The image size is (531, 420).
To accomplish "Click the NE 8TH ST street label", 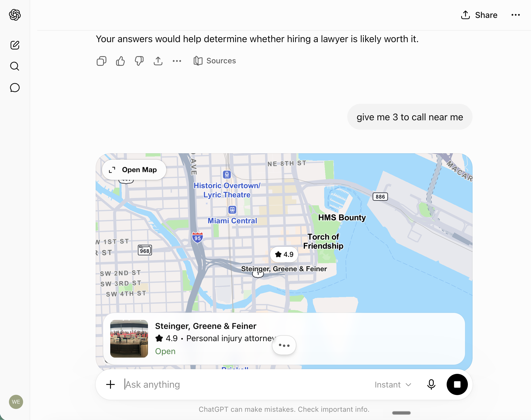I will pyautogui.click(x=287, y=163).
